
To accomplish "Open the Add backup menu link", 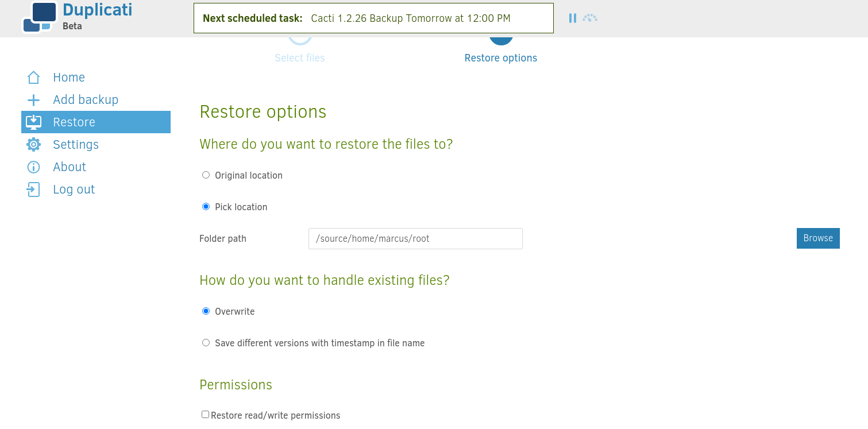I will pos(86,100).
